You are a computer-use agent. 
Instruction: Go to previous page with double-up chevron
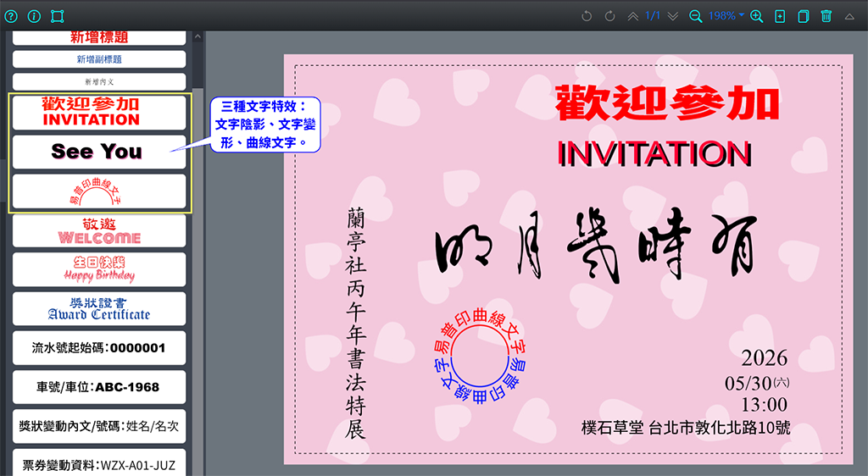pos(633,16)
